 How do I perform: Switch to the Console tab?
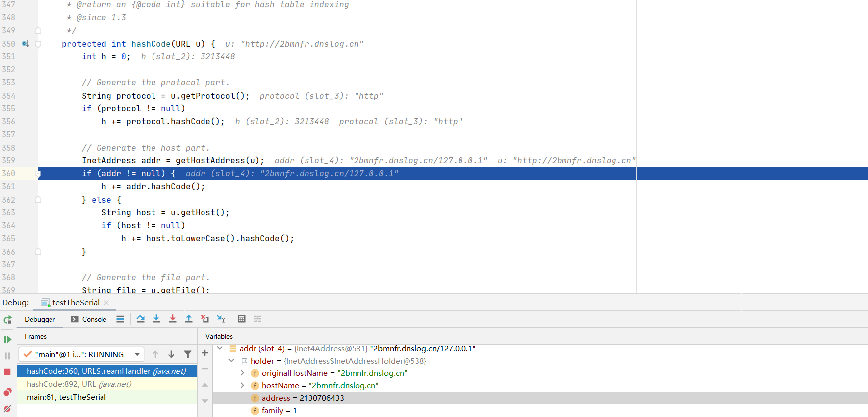click(x=89, y=319)
